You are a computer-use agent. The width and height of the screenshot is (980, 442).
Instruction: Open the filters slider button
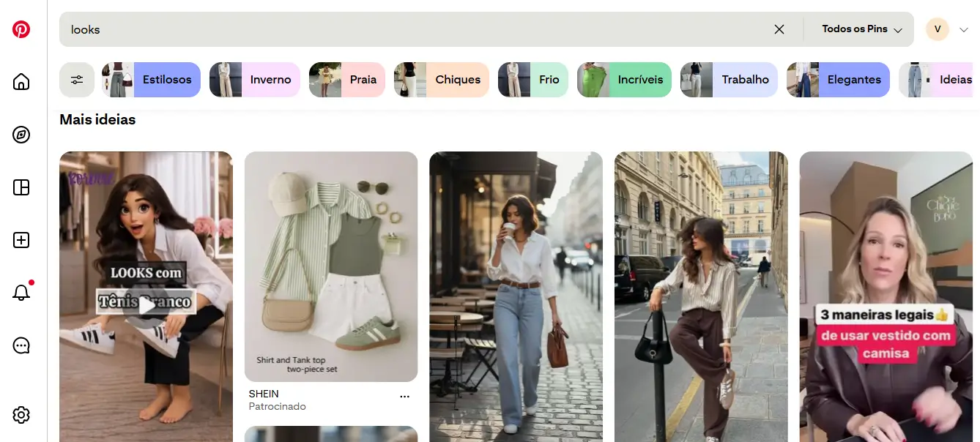coord(77,80)
